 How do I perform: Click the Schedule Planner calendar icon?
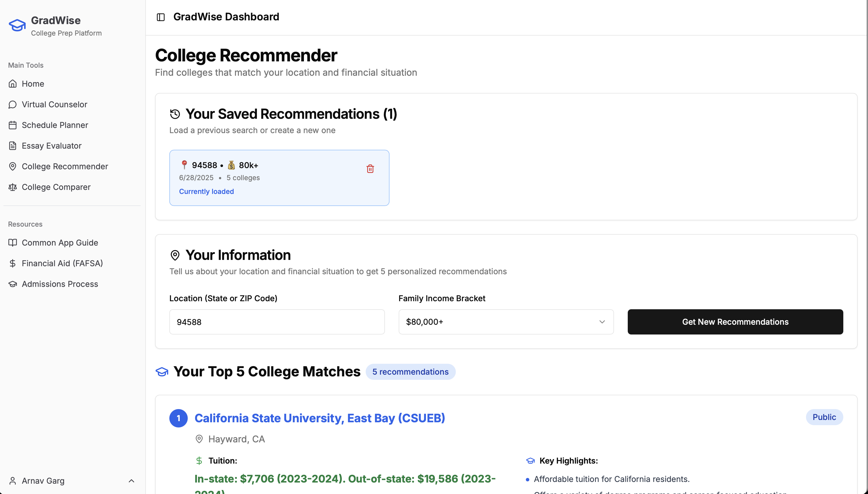pyautogui.click(x=13, y=125)
